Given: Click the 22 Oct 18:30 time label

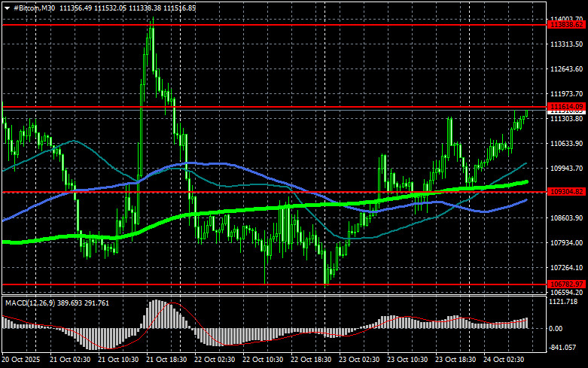Looking at the screenshot, I should [x=311, y=360].
